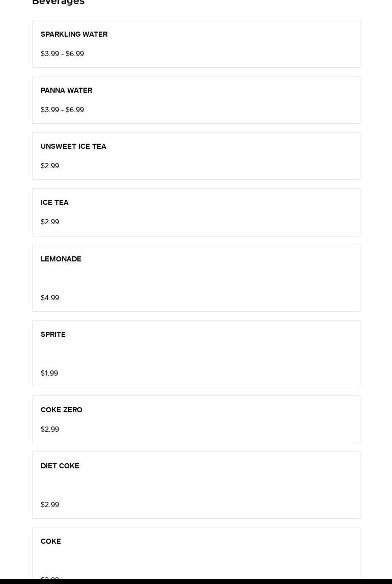This screenshot has width=392, height=584.
Task: Click the Lemonade $4.99 price
Action: pyautogui.click(x=50, y=298)
